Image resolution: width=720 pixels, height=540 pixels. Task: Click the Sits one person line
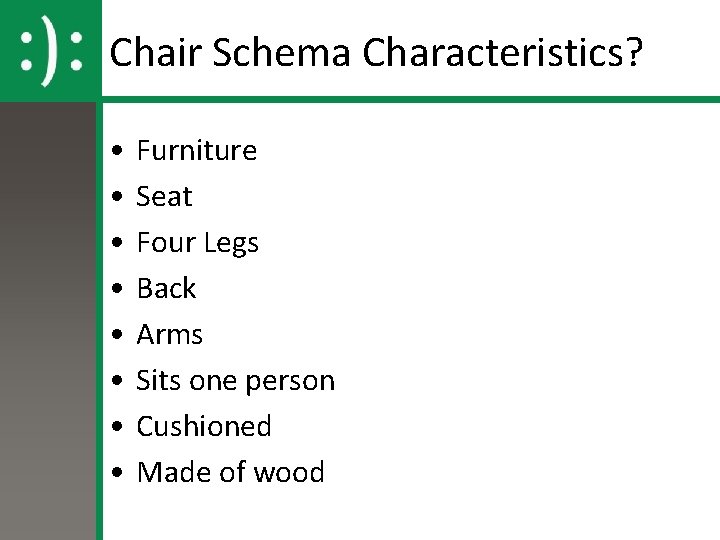click(x=236, y=381)
